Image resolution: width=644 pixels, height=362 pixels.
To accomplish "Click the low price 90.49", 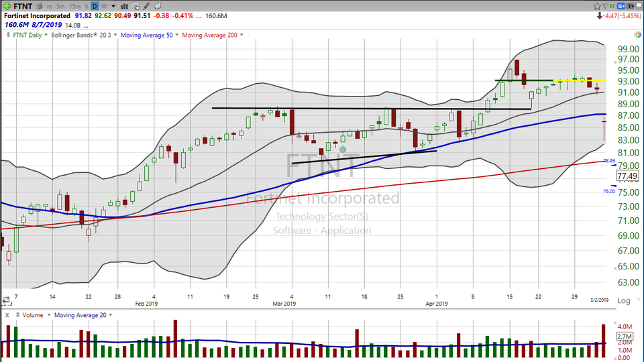I will click(x=122, y=15).
